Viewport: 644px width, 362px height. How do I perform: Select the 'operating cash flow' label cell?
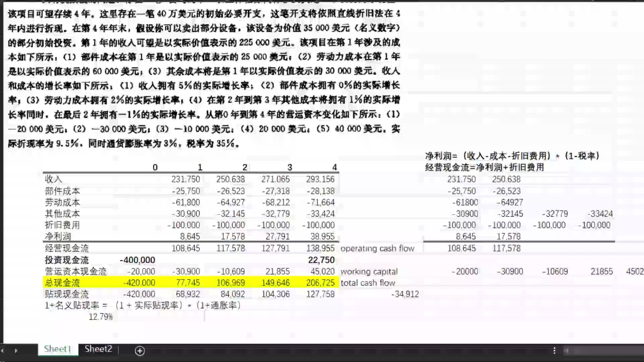[377, 248]
